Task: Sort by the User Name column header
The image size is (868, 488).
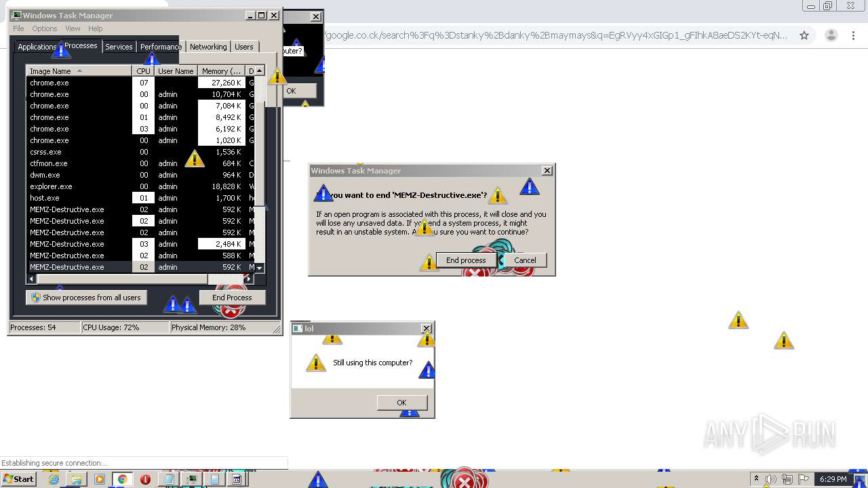Action: (x=176, y=71)
